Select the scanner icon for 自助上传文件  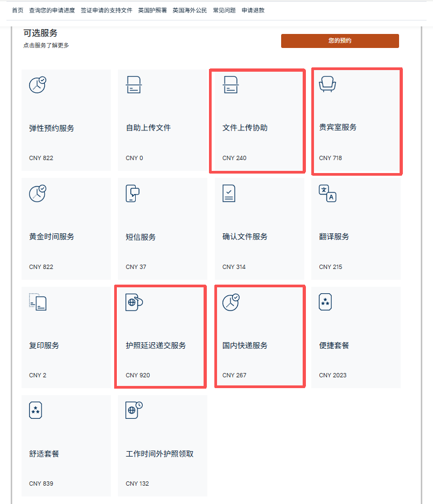tap(134, 85)
